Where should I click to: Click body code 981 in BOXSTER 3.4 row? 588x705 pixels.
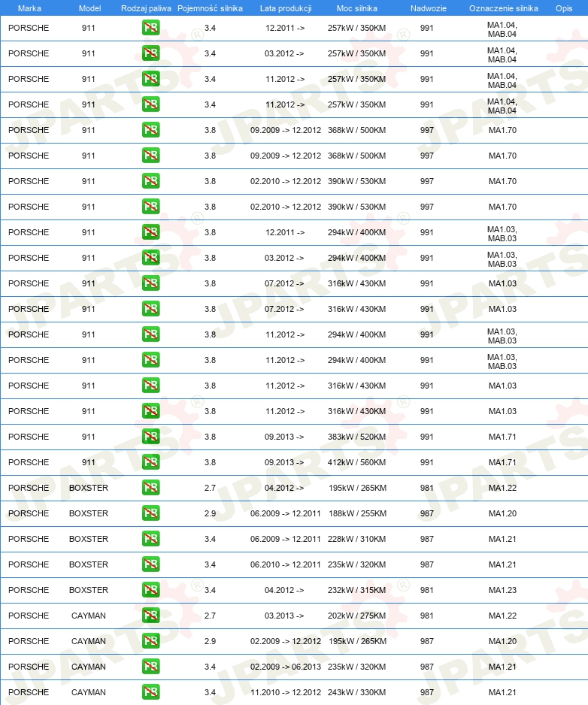pos(427,590)
